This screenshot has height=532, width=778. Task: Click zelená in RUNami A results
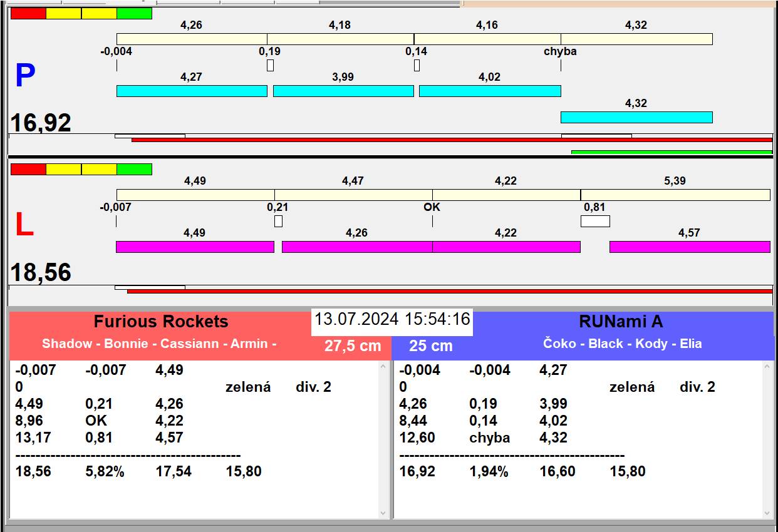coord(632,387)
